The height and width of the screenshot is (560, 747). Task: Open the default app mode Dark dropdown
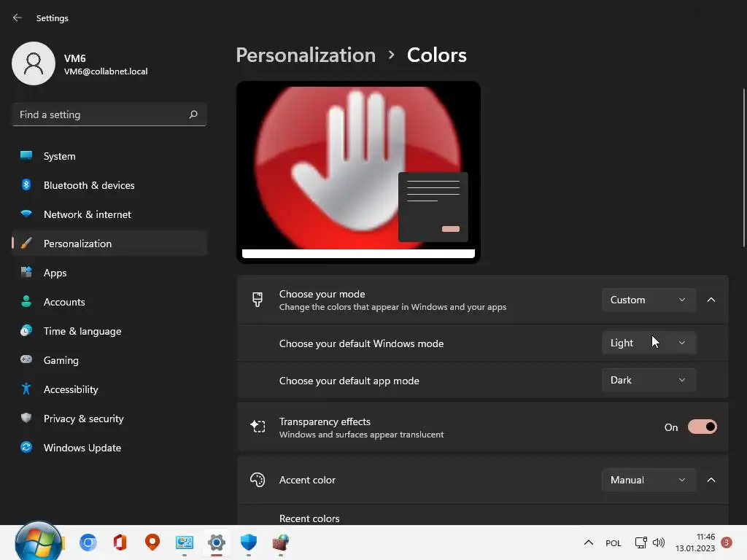[649, 380]
